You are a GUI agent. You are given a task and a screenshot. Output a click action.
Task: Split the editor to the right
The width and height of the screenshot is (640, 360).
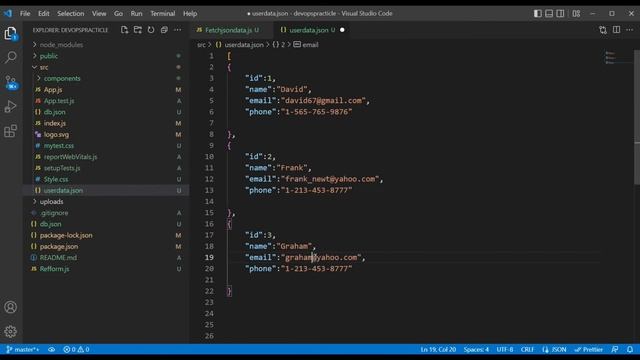pos(616,30)
